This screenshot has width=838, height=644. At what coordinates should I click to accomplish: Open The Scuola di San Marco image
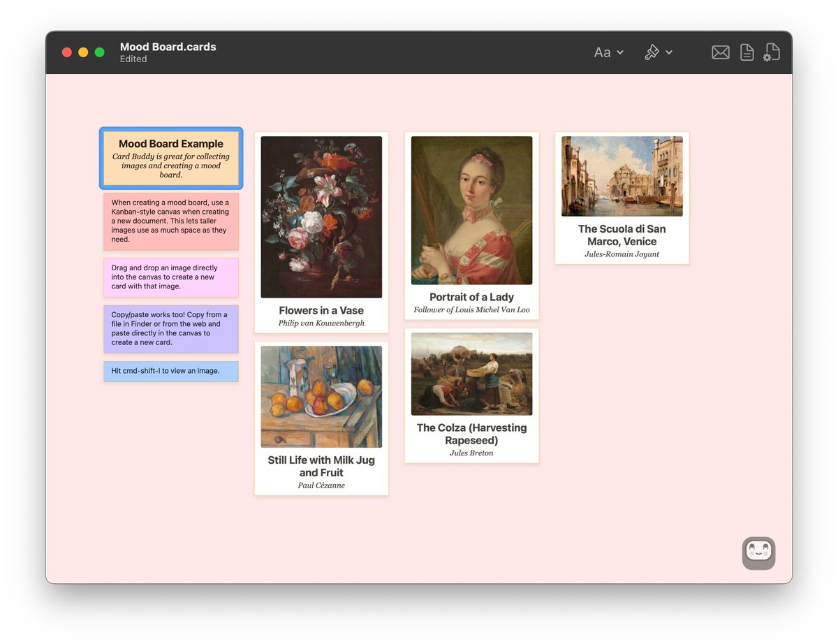622,176
